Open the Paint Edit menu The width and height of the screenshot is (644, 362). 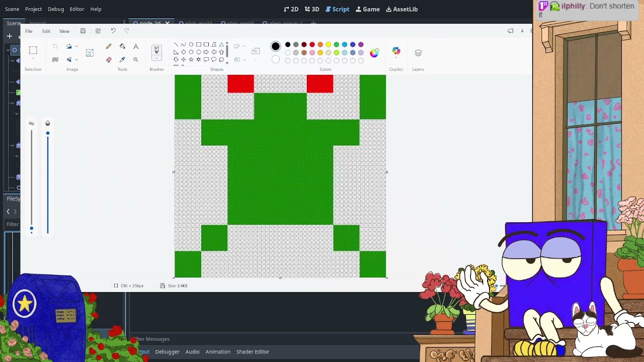point(46,31)
